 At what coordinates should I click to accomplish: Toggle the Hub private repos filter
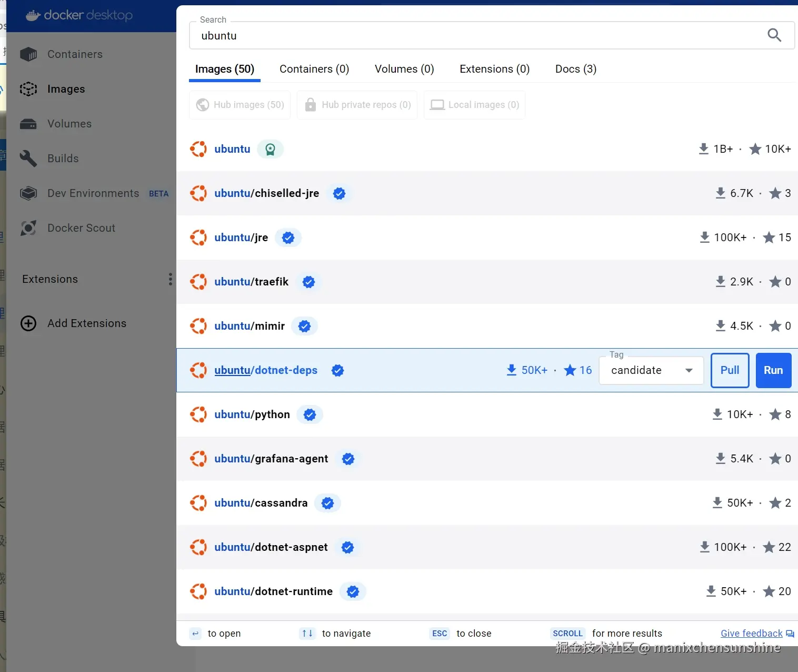(x=357, y=105)
